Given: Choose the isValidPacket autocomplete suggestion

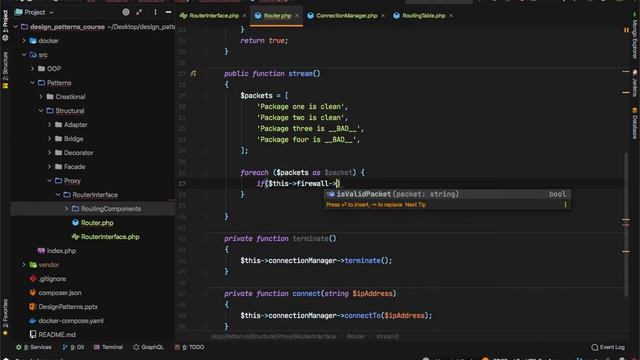Looking at the screenshot, I should click(x=447, y=194).
